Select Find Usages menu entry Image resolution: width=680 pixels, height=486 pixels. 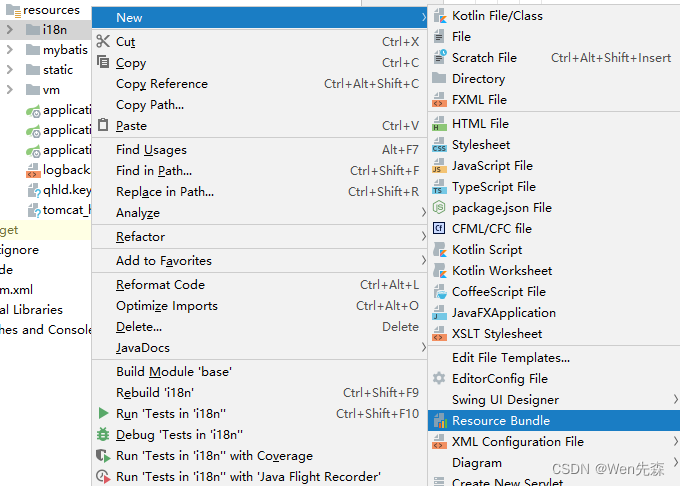(x=259, y=150)
